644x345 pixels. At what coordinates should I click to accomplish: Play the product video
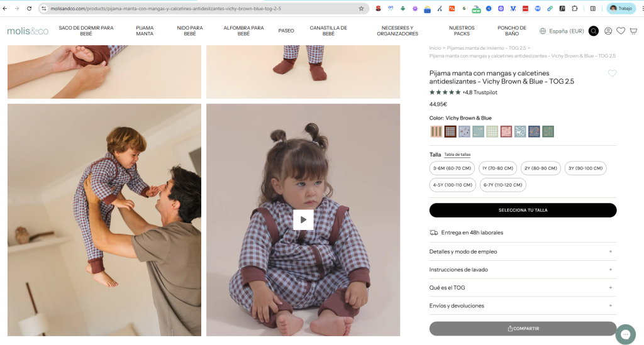pyautogui.click(x=303, y=219)
